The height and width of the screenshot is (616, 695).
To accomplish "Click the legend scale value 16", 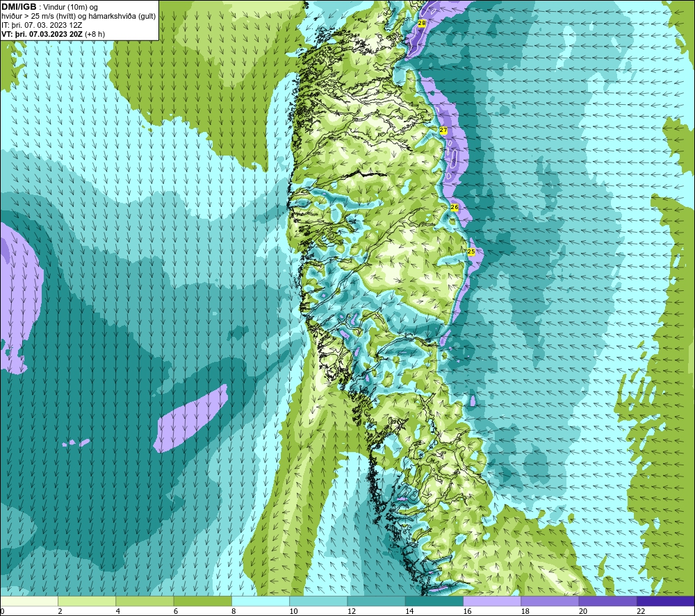I will (467, 611).
